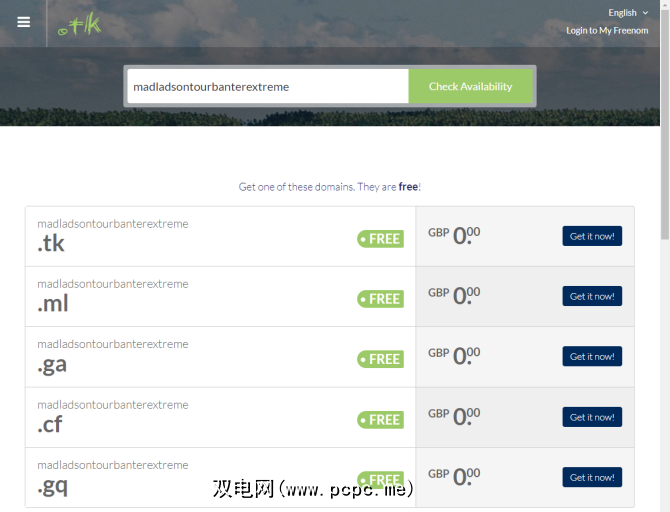
Task: Get the .tk domain now
Action: coord(592,236)
